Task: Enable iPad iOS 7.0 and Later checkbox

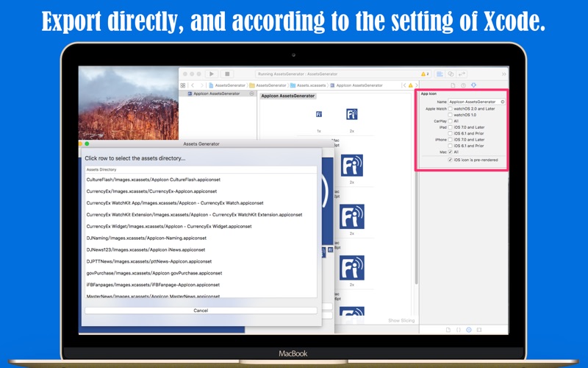Action: click(451, 127)
